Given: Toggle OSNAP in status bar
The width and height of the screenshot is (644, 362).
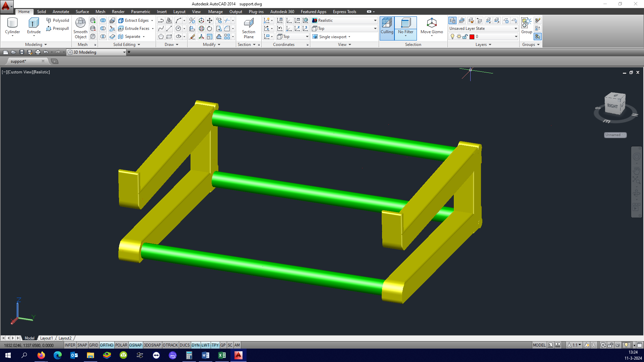Looking at the screenshot, I should (136, 345).
